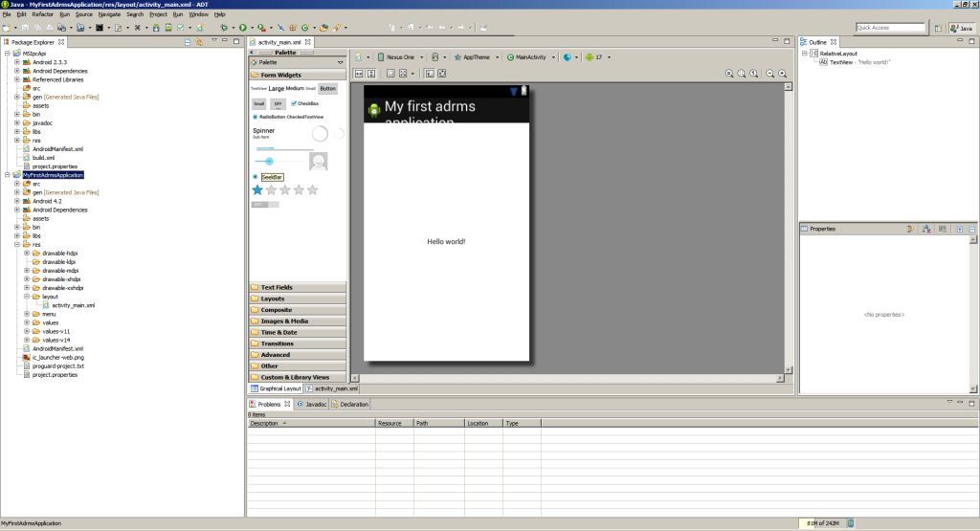Toggle fill height icon in layout toolbar
Screen dimensions: 980x531
pyautogui.click(x=371, y=73)
